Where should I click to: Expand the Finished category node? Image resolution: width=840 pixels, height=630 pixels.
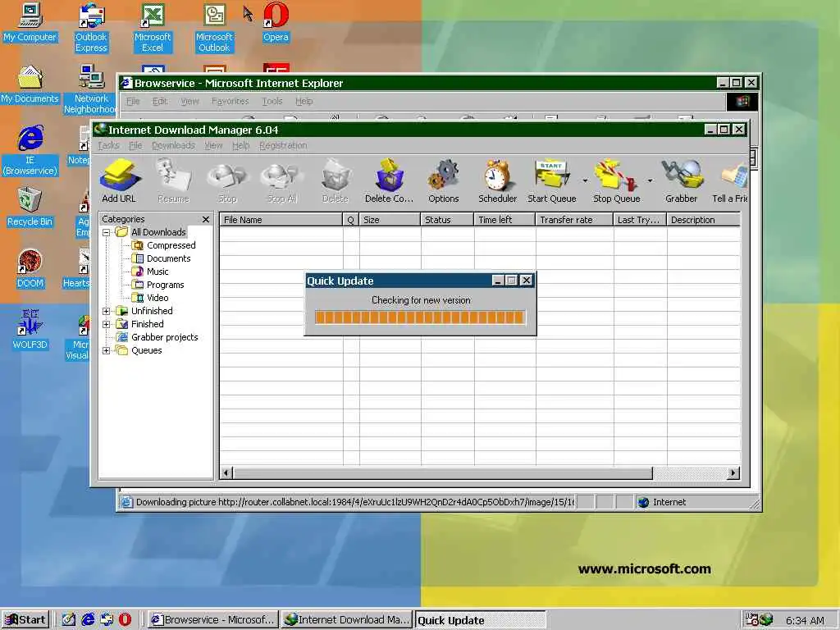click(x=106, y=324)
